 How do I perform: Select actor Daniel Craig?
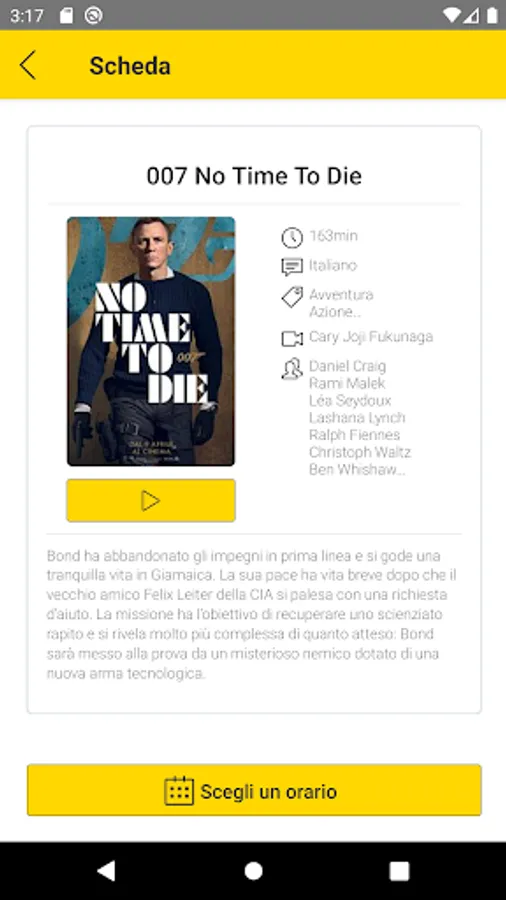tap(348, 366)
